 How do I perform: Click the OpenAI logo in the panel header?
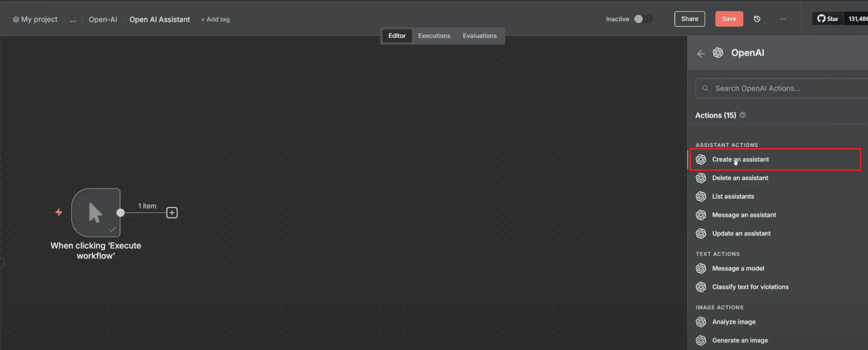(718, 53)
